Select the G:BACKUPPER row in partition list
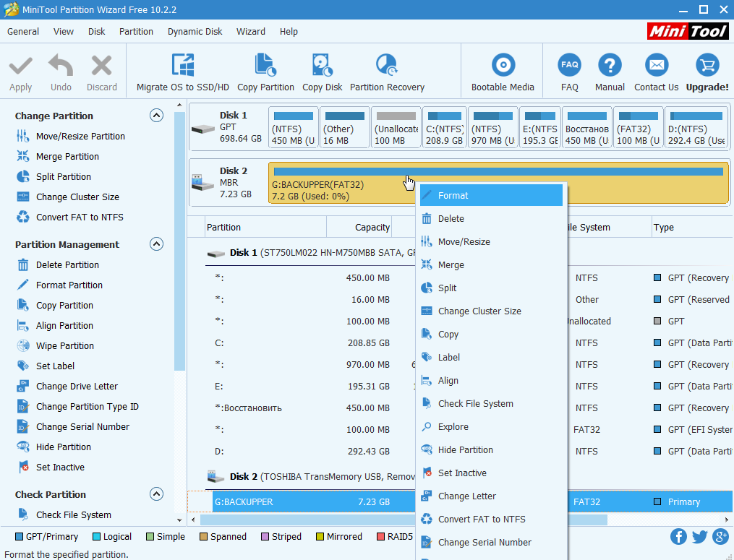This screenshot has width=734, height=560. 289,501
